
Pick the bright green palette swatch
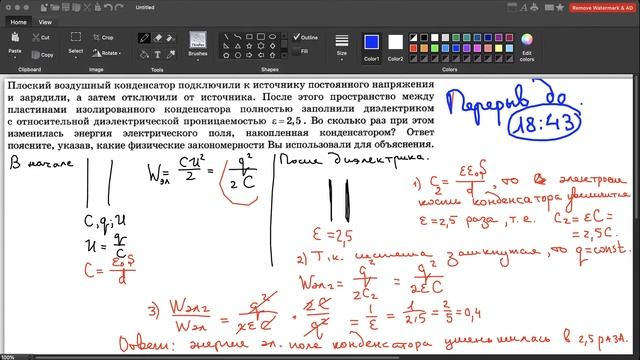point(435,48)
